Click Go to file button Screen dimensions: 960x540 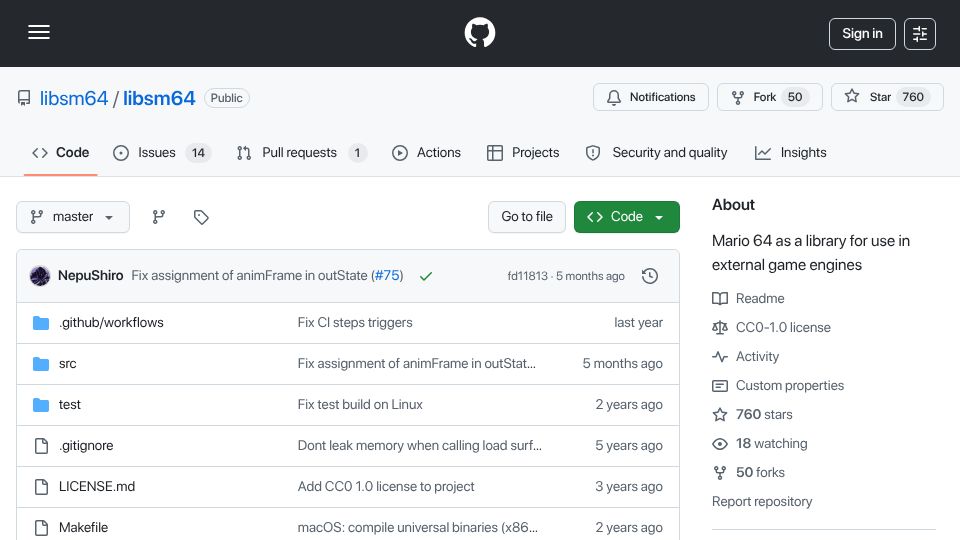pyautogui.click(x=527, y=217)
